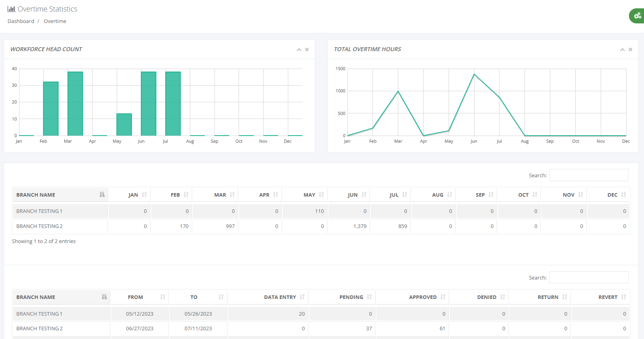Sort by MAR column
Image resolution: width=644 pixels, height=339 pixels.
point(215,195)
